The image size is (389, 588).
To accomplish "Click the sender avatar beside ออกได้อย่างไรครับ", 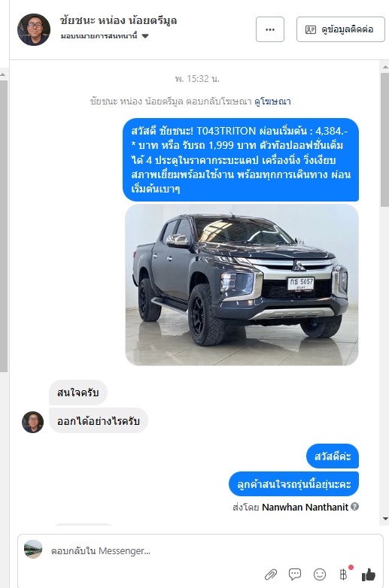I will pos(32,422).
